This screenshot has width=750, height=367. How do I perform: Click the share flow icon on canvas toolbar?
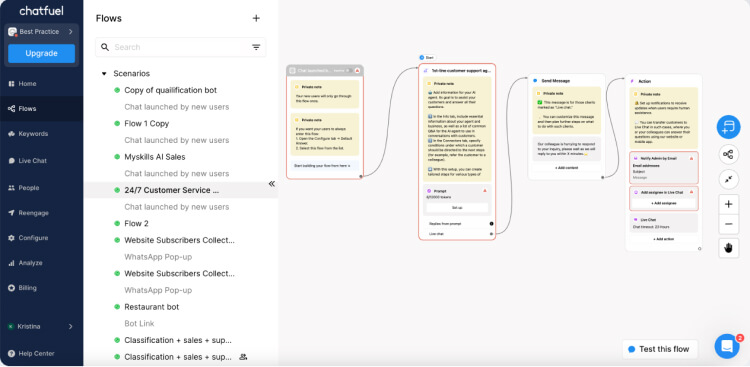pyautogui.click(x=728, y=155)
